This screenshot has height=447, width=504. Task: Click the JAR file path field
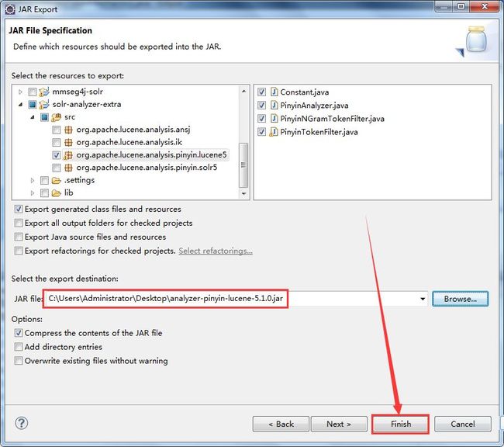click(x=235, y=299)
